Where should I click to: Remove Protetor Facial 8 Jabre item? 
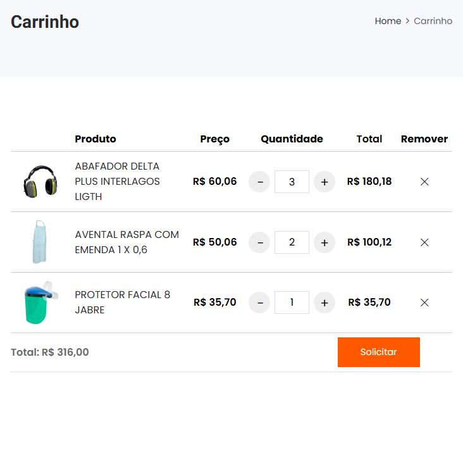click(x=424, y=303)
